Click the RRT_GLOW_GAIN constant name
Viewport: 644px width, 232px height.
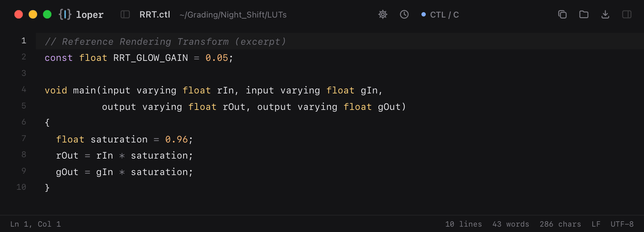coord(151,58)
